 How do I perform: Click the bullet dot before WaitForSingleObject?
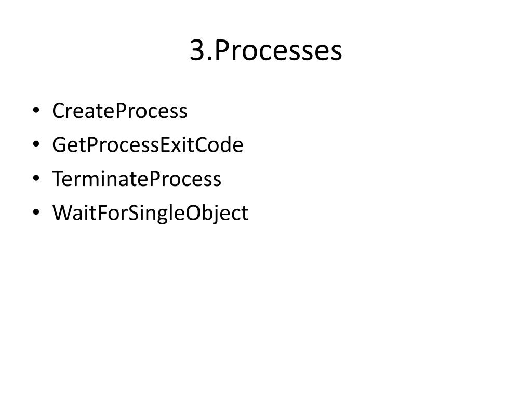pyautogui.click(x=36, y=212)
